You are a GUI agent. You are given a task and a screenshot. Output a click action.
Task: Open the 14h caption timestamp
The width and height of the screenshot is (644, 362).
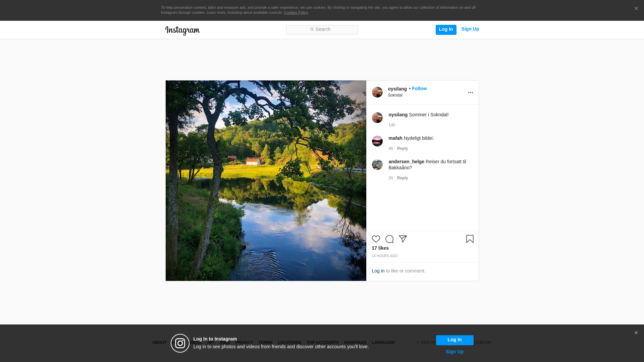click(392, 125)
